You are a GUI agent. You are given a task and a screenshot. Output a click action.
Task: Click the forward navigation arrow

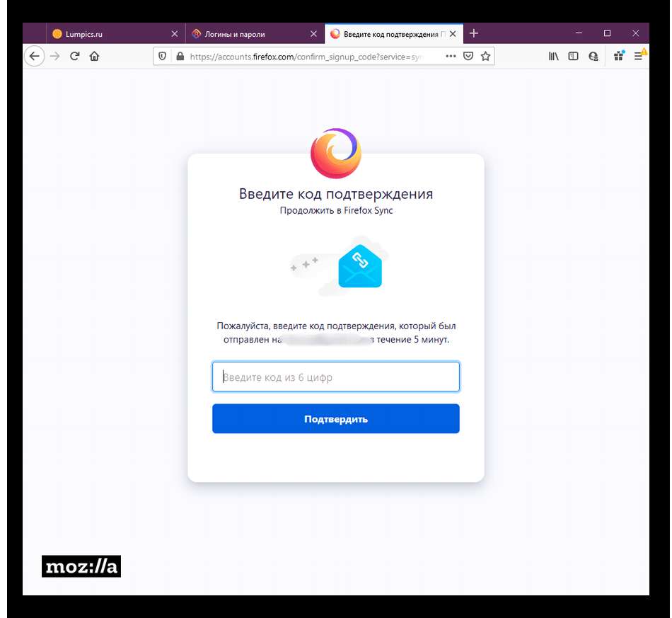pos(55,56)
